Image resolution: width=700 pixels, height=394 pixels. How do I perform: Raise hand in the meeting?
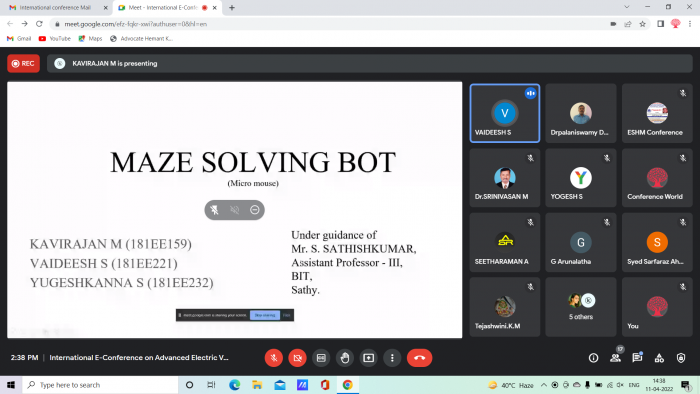tap(345, 358)
